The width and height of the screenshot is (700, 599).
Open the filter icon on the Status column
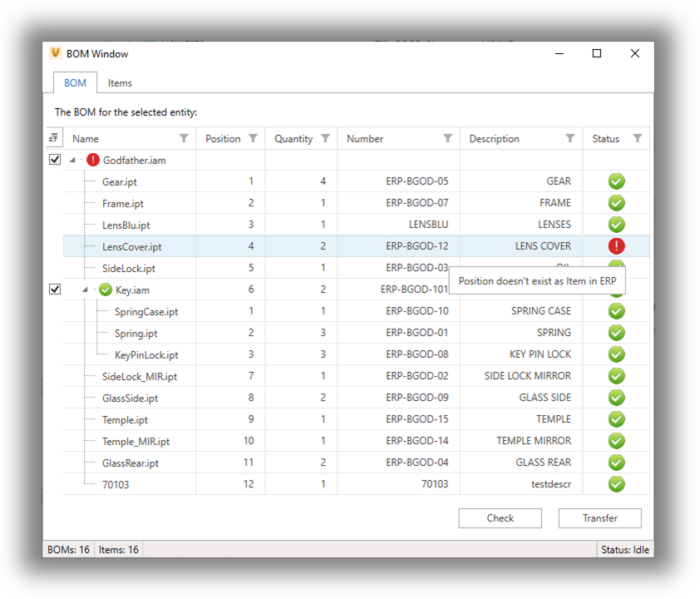637,138
